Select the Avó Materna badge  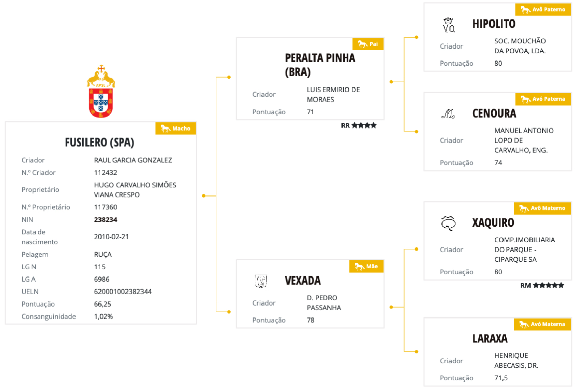tap(542, 324)
